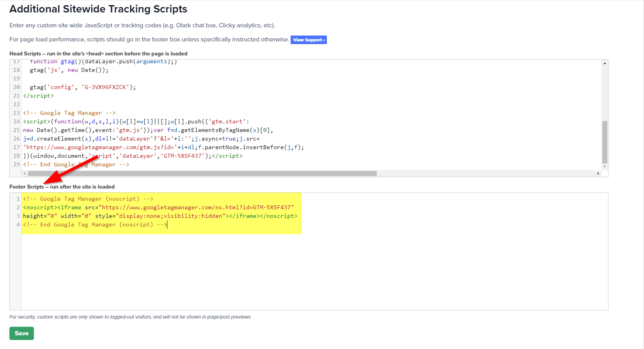Click the View Support button
644x349 pixels.
click(x=309, y=40)
